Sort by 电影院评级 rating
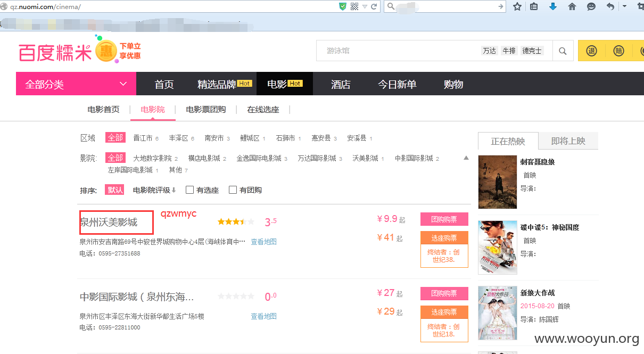 (154, 190)
